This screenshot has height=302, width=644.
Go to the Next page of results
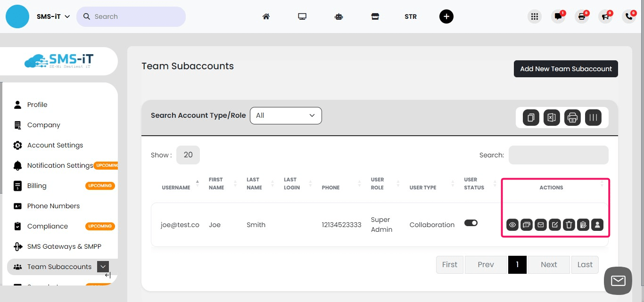coord(548,264)
